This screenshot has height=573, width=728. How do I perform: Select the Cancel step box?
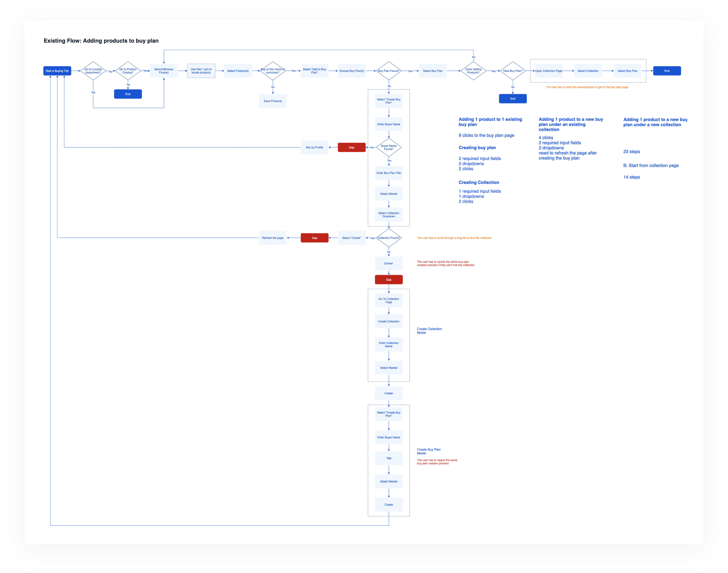click(388, 263)
